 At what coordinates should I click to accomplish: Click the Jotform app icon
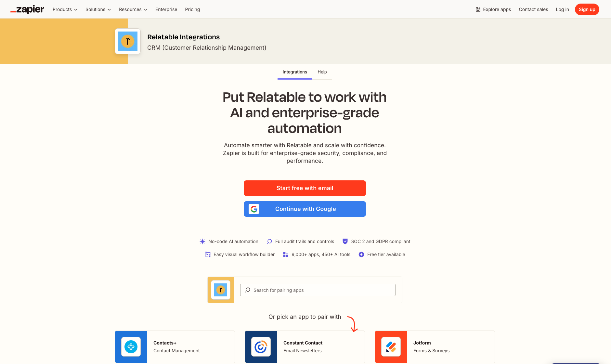coord(391,347)
